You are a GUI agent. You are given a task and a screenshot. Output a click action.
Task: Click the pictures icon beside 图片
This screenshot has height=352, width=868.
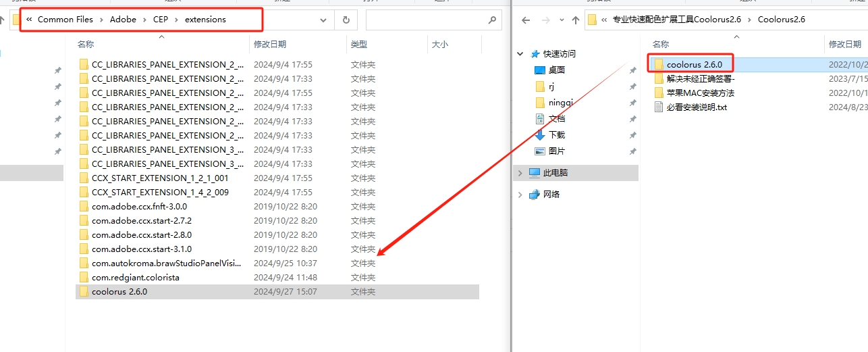coord(539,151)
